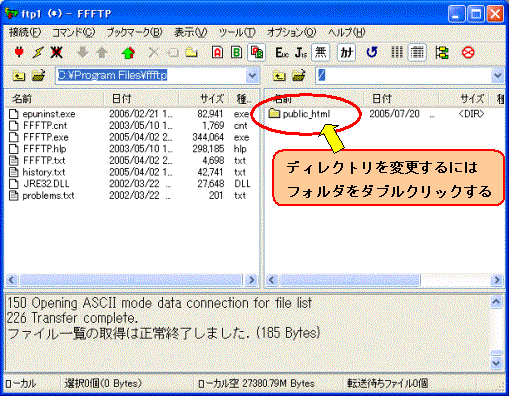Screen dimensions: 509x396
Task: Click the New Folder icon in toolbar
Action: tap(192, 52)
